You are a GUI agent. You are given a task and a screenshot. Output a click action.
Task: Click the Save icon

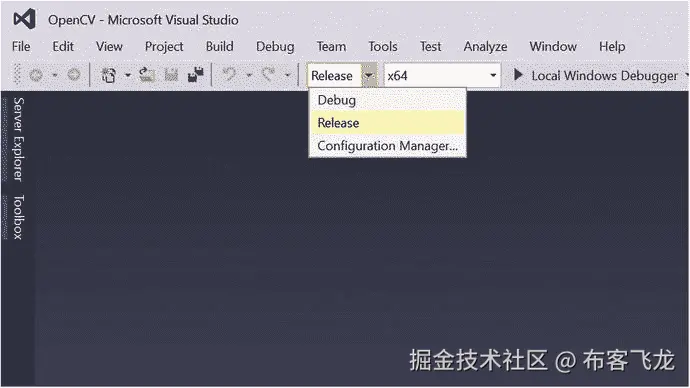point(171,75)
